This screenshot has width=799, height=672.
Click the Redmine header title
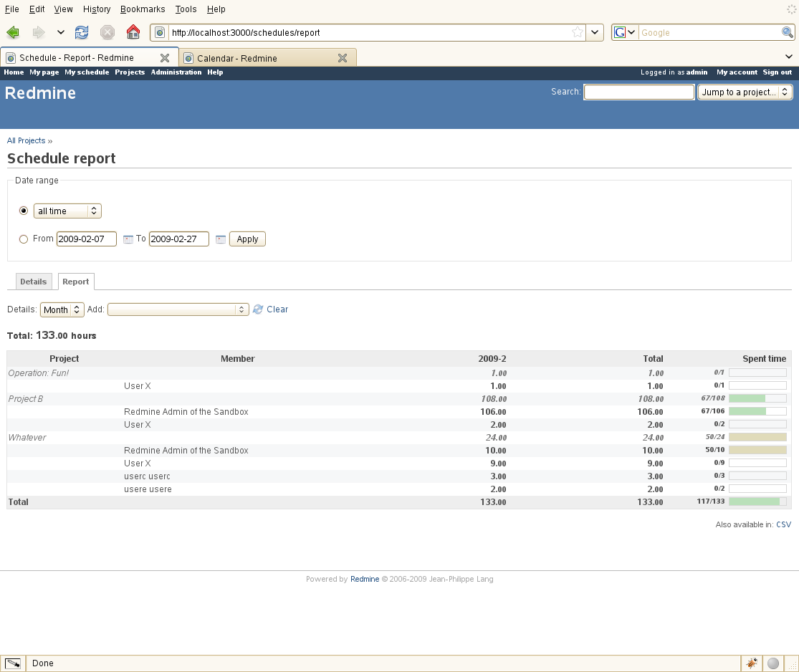40,93
